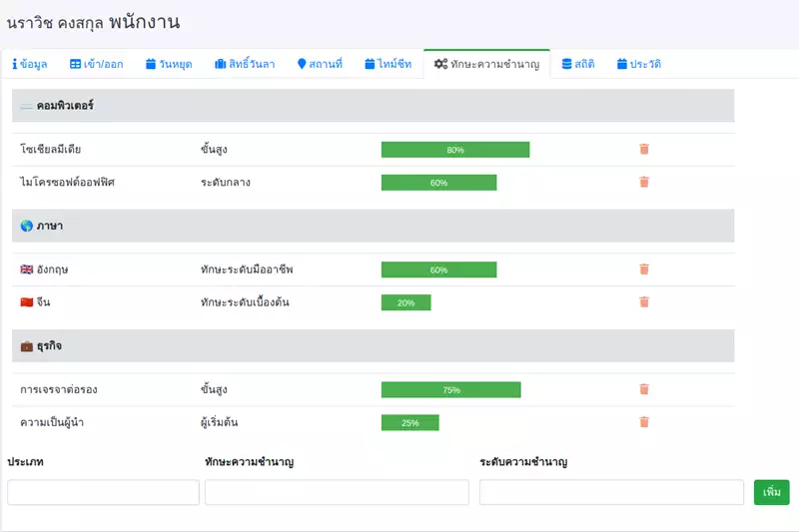Screen dimensions: 799x532
Task: Click the ผู้เริ่มต้น level text
Action: (219, 422)
